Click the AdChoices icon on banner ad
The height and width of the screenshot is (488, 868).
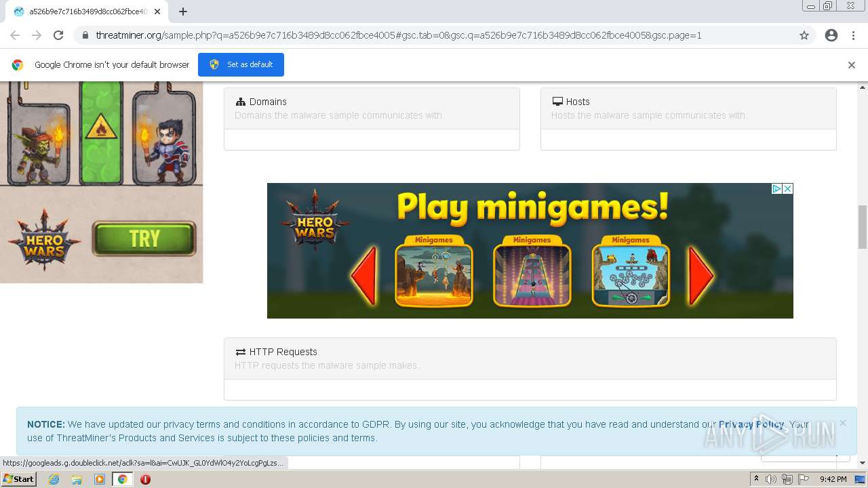(777, 189)
